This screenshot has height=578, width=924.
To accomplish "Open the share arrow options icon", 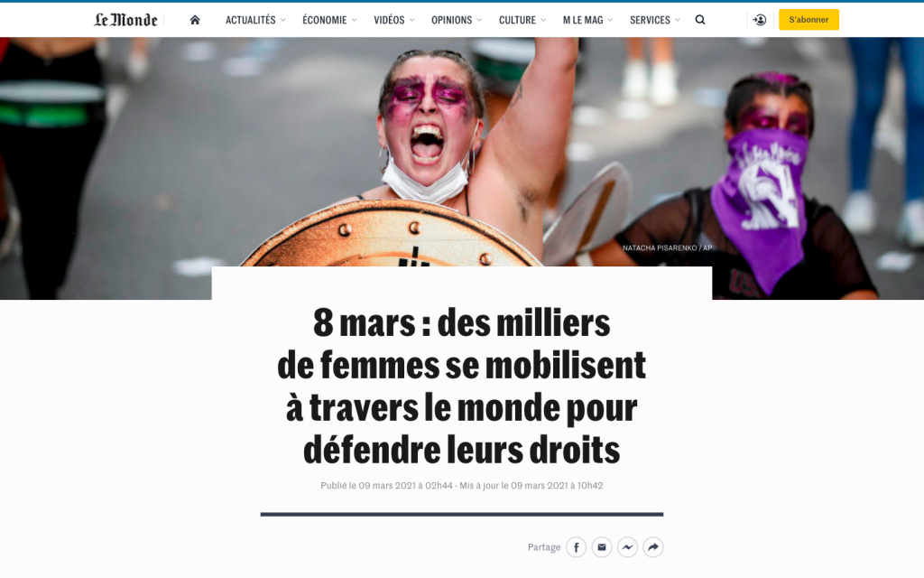I will [653, 547].
